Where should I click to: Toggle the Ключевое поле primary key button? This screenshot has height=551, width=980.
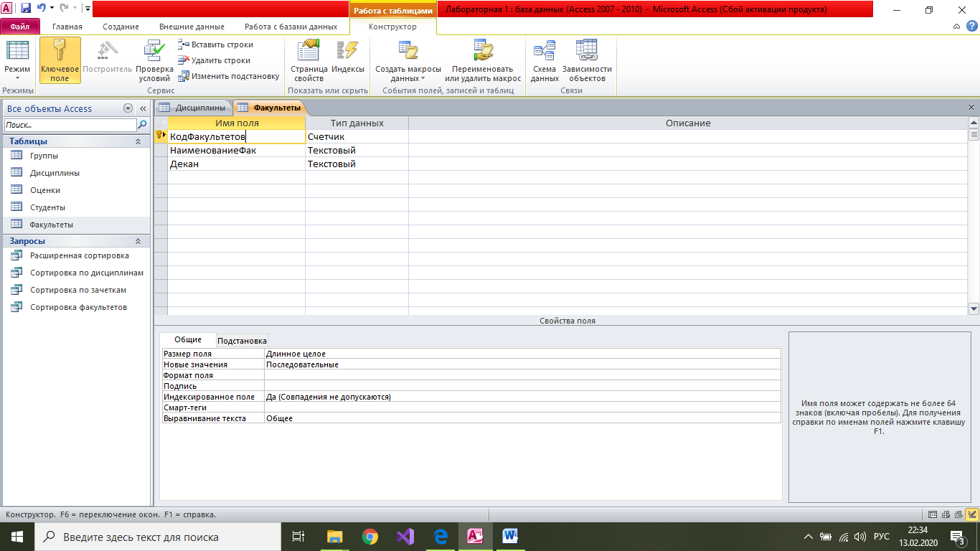click(x=60, y=60)
